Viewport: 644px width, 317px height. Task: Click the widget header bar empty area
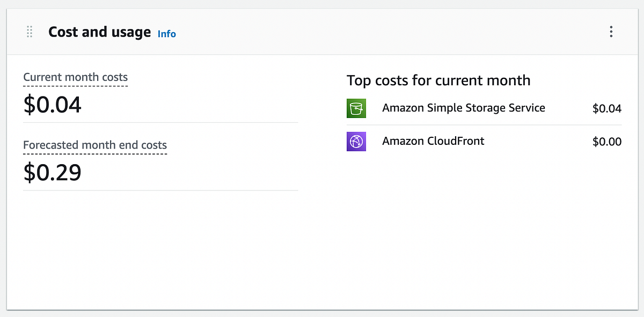[376, 32]
